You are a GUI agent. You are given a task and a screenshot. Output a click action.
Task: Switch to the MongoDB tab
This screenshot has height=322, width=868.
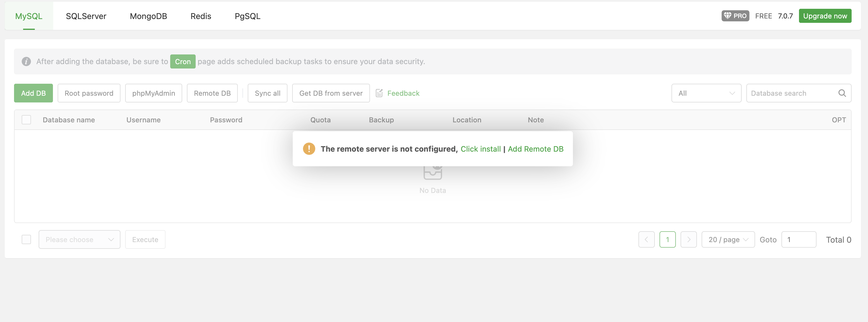pos(148,16)
